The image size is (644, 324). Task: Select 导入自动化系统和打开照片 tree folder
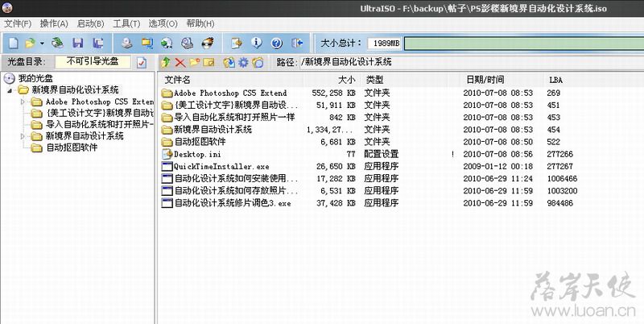click(x=99, y=125)
